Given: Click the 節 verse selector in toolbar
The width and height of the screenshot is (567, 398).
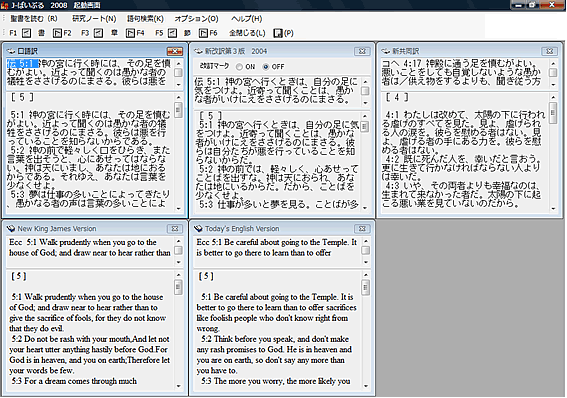Looking at the screenshot, I should pos(187,33).
